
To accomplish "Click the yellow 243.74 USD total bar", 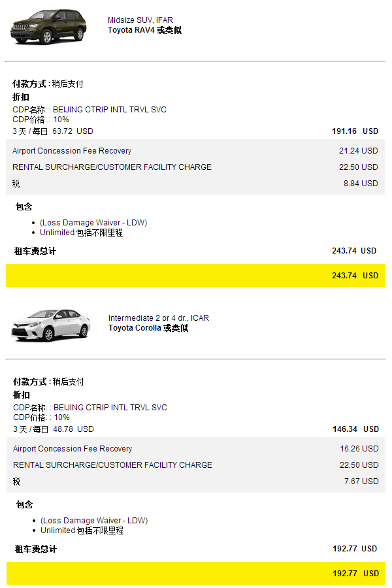I will [x=195, y=276].
